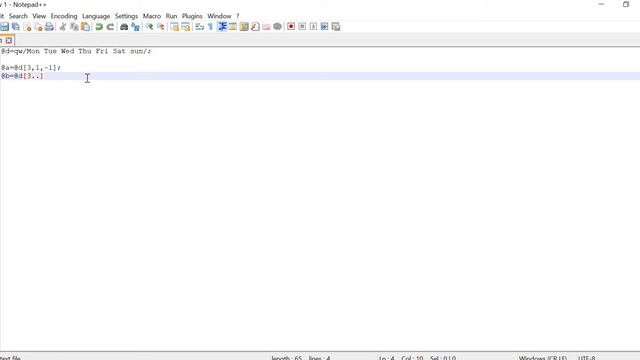Click the Zoom In magnifier icon

tap(149, 27)
